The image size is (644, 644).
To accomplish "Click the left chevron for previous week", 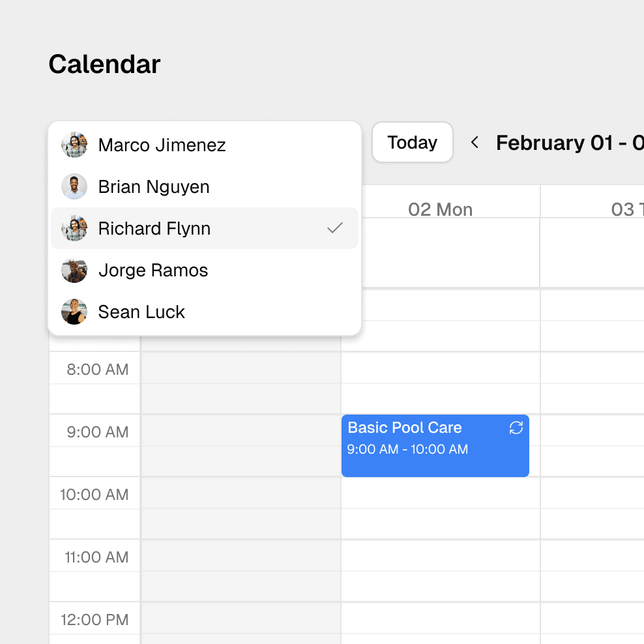I will 475,142.
